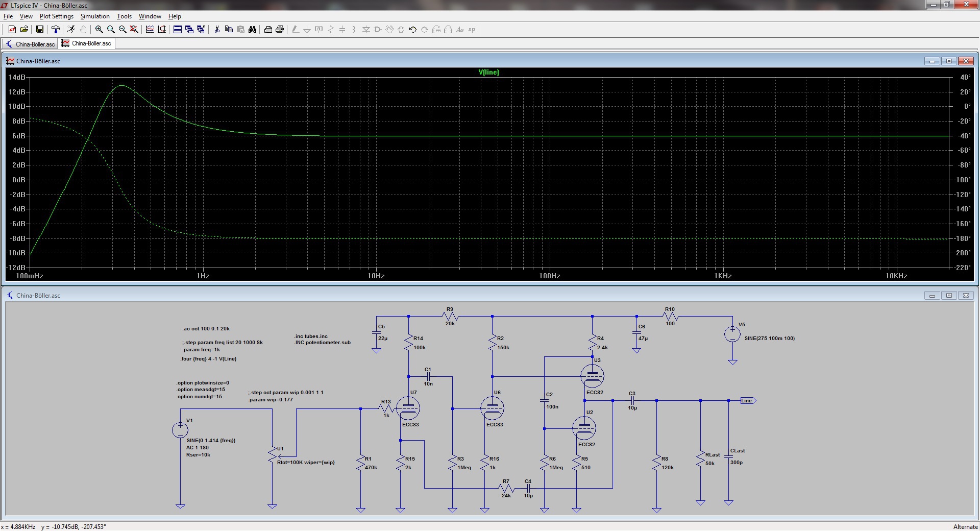Image resolution: width=980 pixels, height=531 pixels.
Task: Click the Save file toolbar icon
Action: click(x=39, y=30)
